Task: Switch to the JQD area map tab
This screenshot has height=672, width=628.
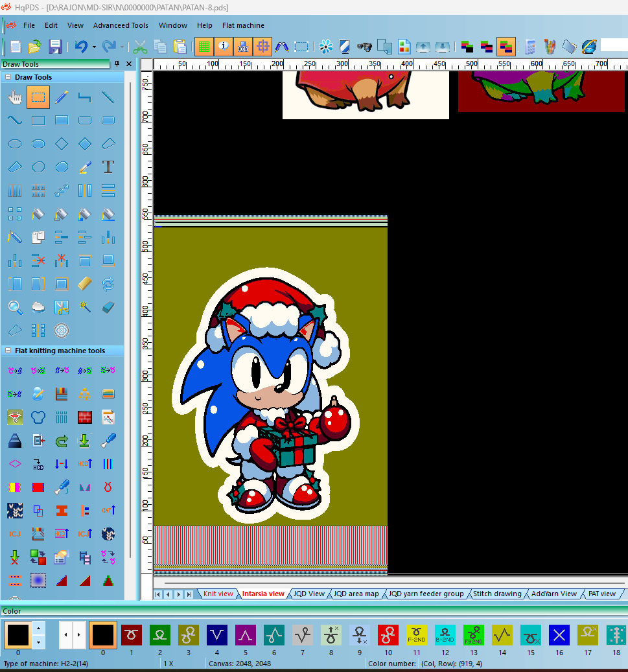Action: 356,594
